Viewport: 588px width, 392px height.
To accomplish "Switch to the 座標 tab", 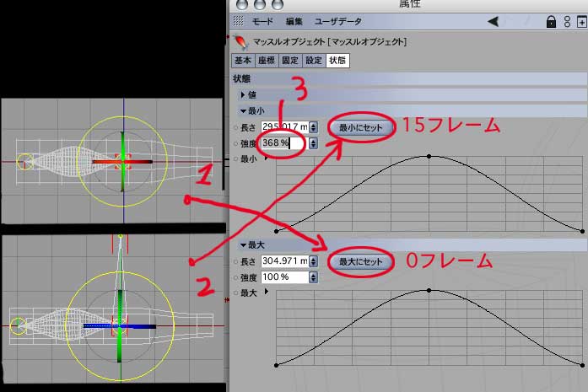I will click(267, 61).
